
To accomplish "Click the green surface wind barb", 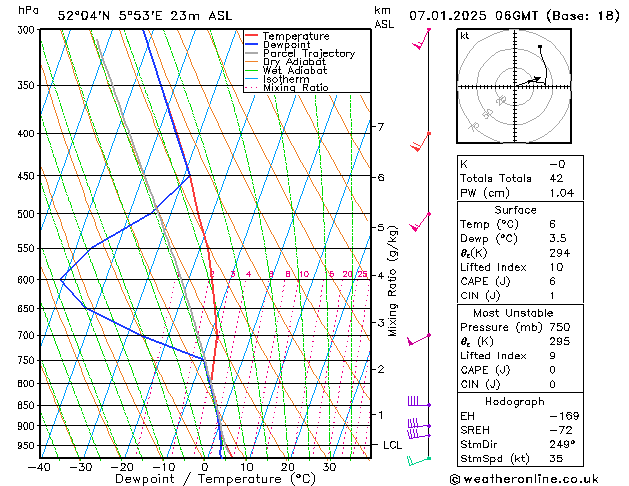I will click(419, 461).
